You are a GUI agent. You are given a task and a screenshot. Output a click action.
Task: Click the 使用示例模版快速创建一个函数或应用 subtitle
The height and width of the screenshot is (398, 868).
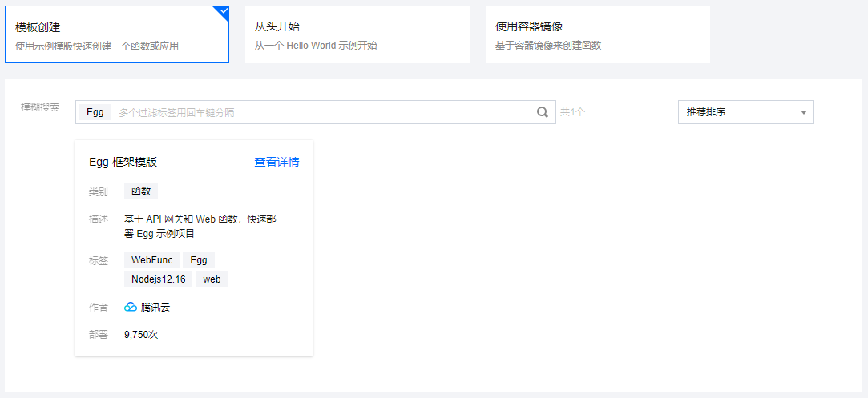coord(97,46)
